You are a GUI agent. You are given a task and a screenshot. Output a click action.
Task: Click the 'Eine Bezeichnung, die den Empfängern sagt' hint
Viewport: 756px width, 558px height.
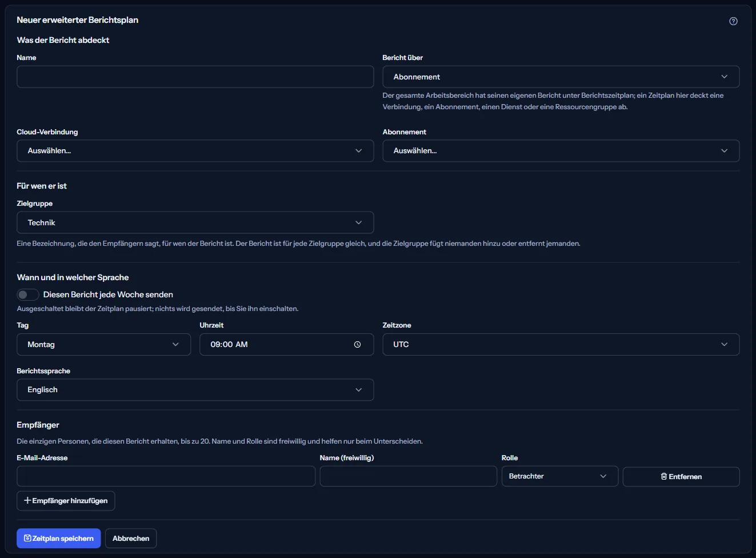tap(298, 244)
